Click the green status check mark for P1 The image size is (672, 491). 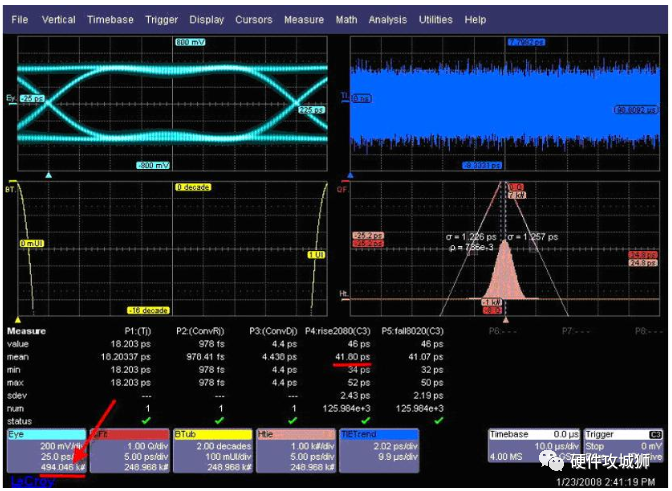tap(146, 421)
